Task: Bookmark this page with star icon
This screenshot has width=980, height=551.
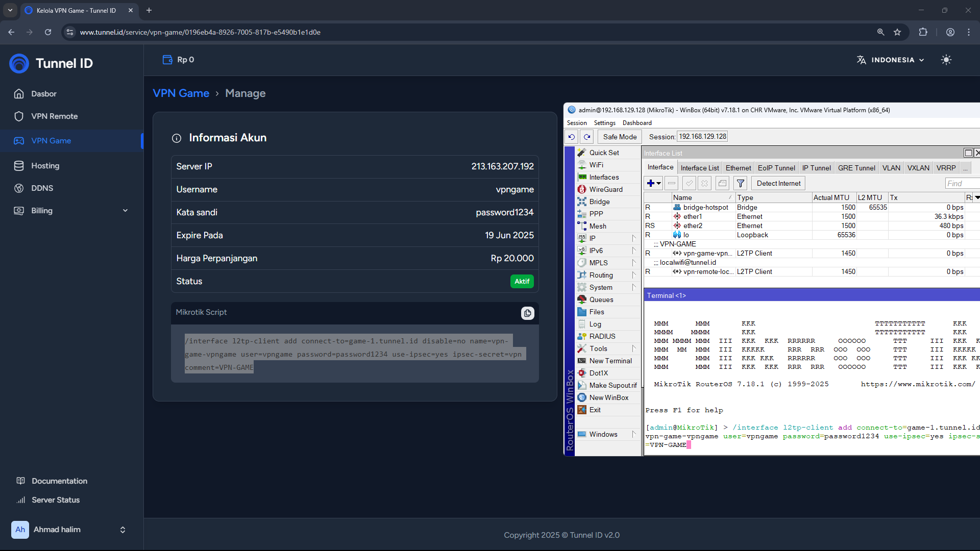Action: (x=897, y=32)
